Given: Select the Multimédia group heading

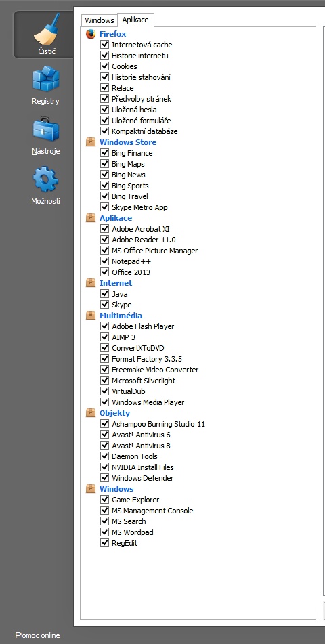Looking at the screenshot, I should click(x=121, y=316).
